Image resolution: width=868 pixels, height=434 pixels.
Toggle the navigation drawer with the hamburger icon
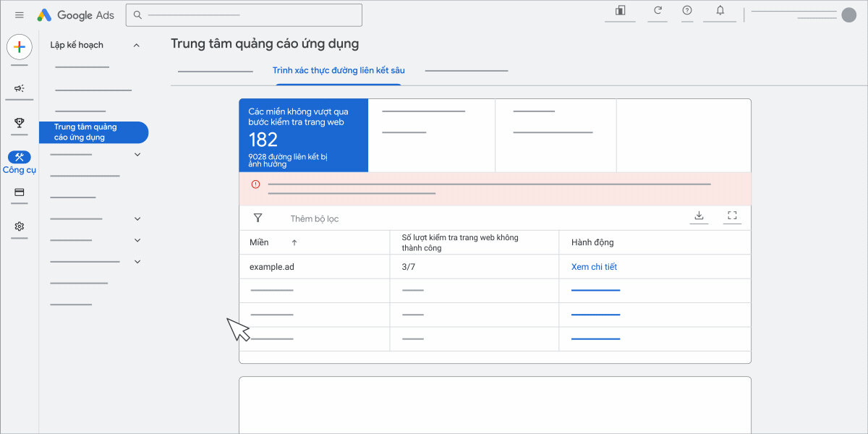(x=20, y=14)
